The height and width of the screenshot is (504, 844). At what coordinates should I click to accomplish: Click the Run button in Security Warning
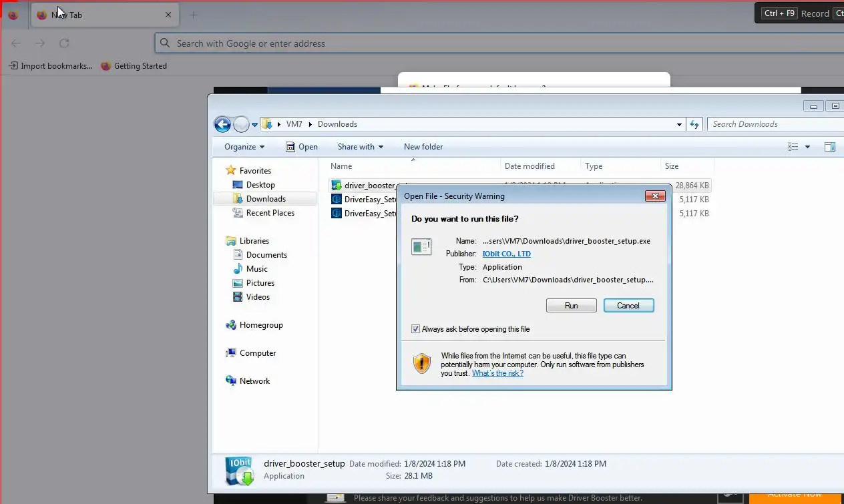(571, 305)
